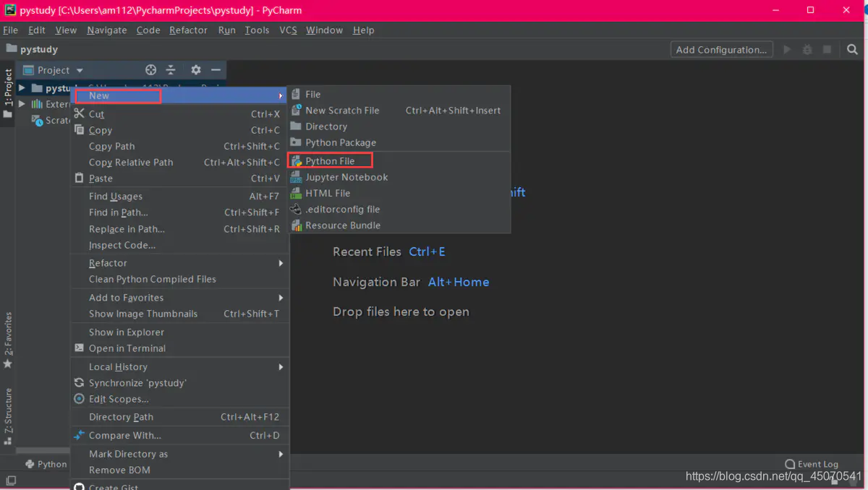The image size is (868, 490).
Task: Expand the Mark Directory as submenu arrow
Action: [281, 454]
